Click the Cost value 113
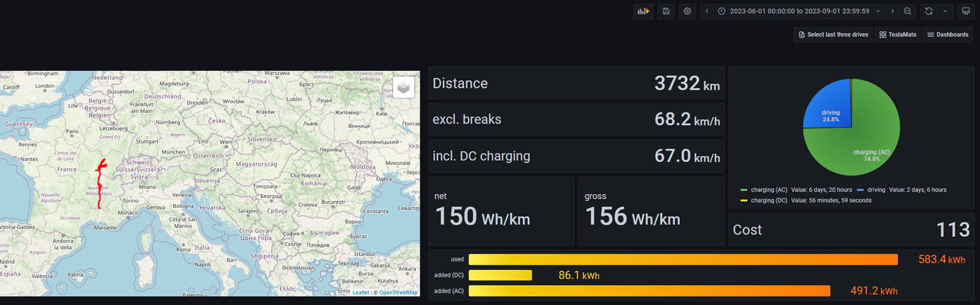Image resolution: width=980 pixels, height=305 pixels. pyautogui.click(x=953, y=229)
